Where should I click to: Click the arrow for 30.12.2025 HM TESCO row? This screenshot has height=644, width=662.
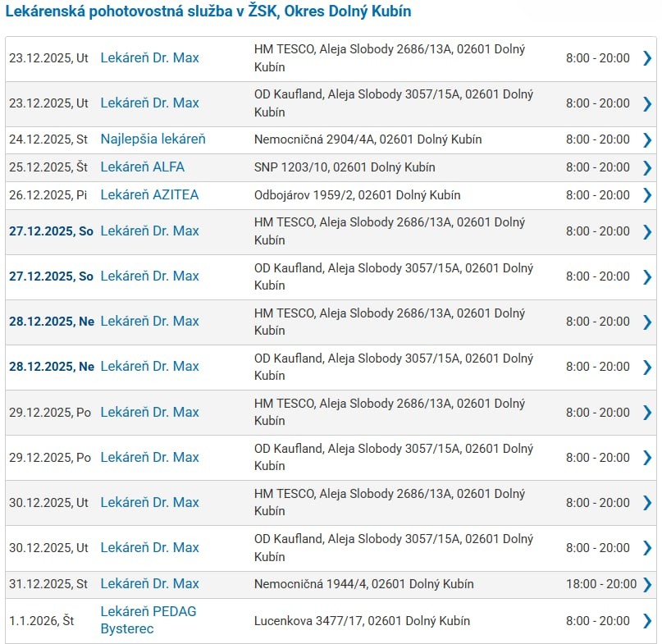tap(646, 502)
